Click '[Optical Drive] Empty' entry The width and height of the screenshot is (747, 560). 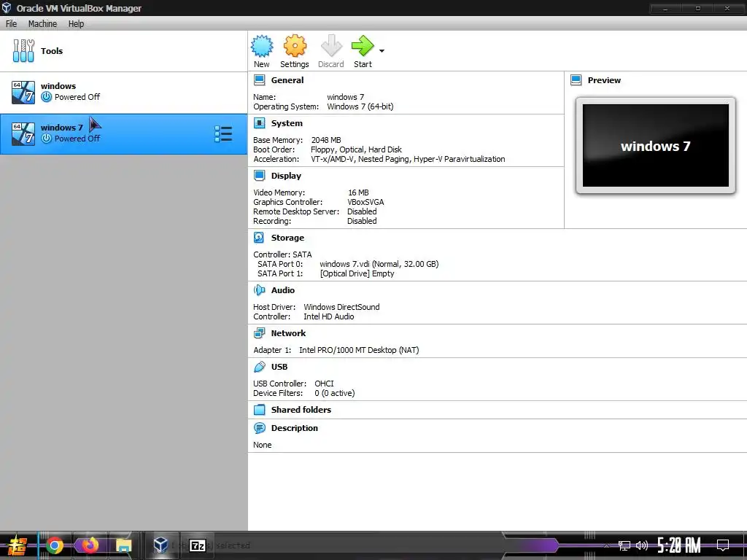pos(357,273)
